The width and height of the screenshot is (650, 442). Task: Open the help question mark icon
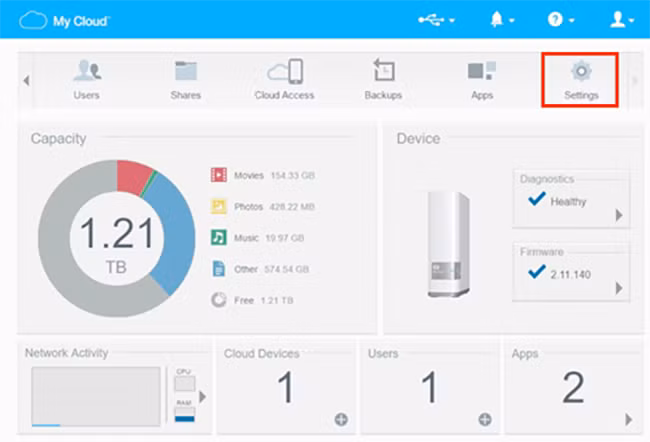pos(555,19)
